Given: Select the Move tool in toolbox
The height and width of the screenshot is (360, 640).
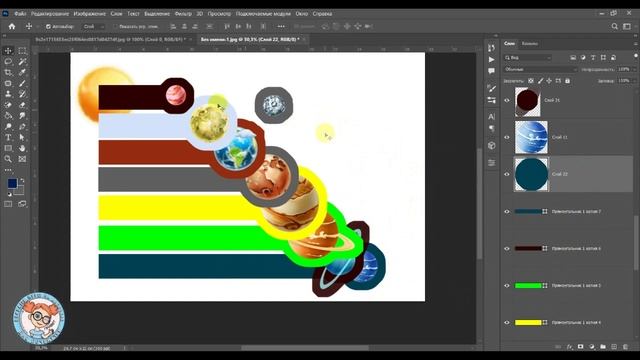Looking at the screenshot, I should [8, 51].
